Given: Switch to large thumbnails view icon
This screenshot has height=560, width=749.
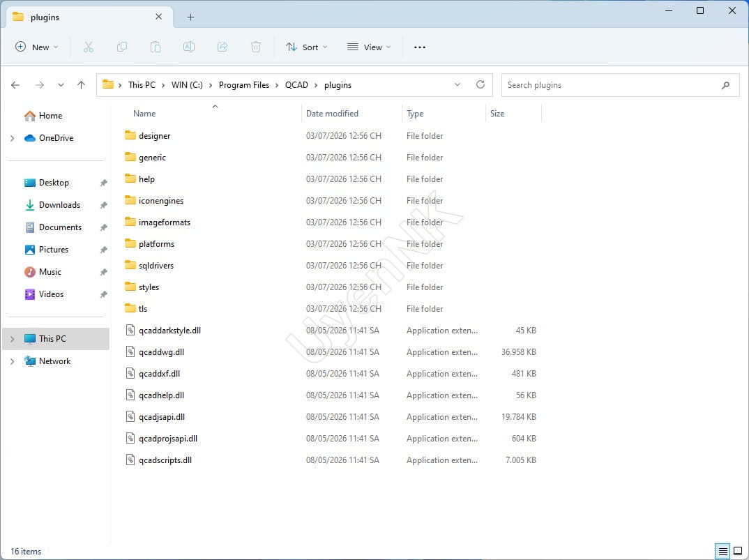Looking at the screenshot, I should (x=738, y=551).
